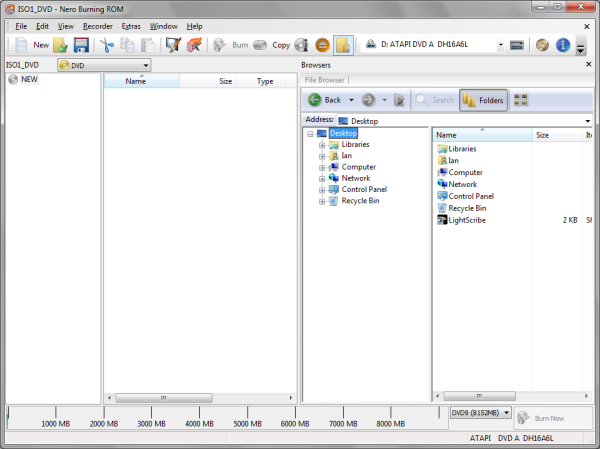Image resolution: width=600 pixels, height=449 pixels.
Task: Click the Views icon beside the Folders button
Action: [521, 100]
